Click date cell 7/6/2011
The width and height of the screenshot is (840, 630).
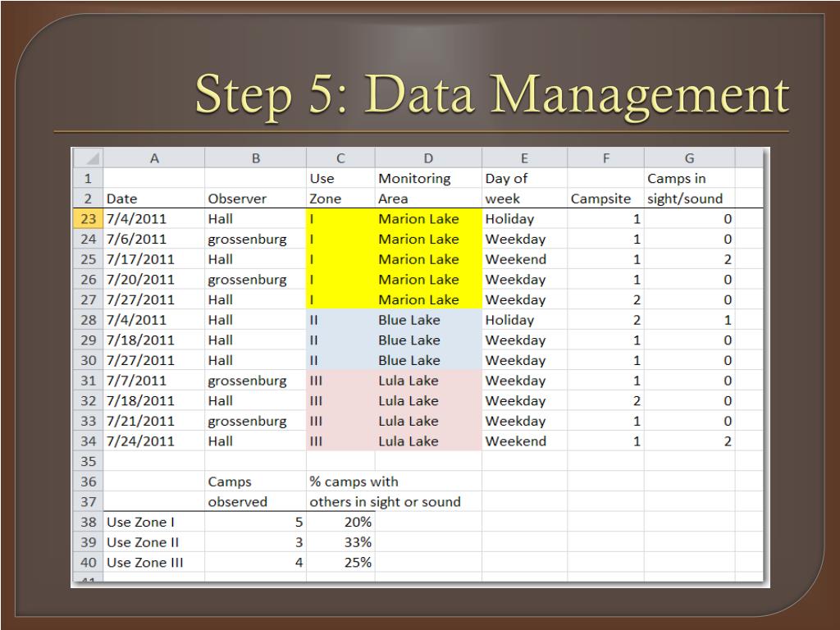[154, 239]
